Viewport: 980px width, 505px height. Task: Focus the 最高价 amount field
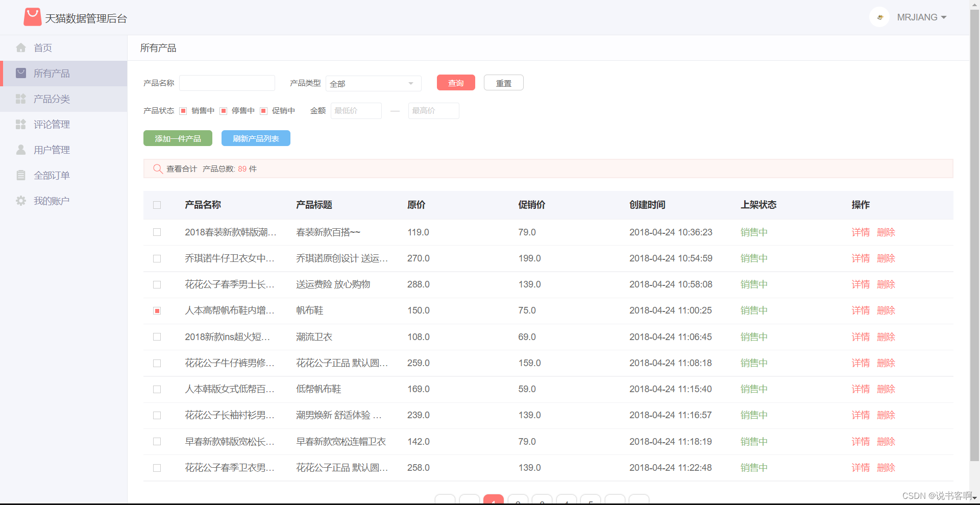point(434,111)
